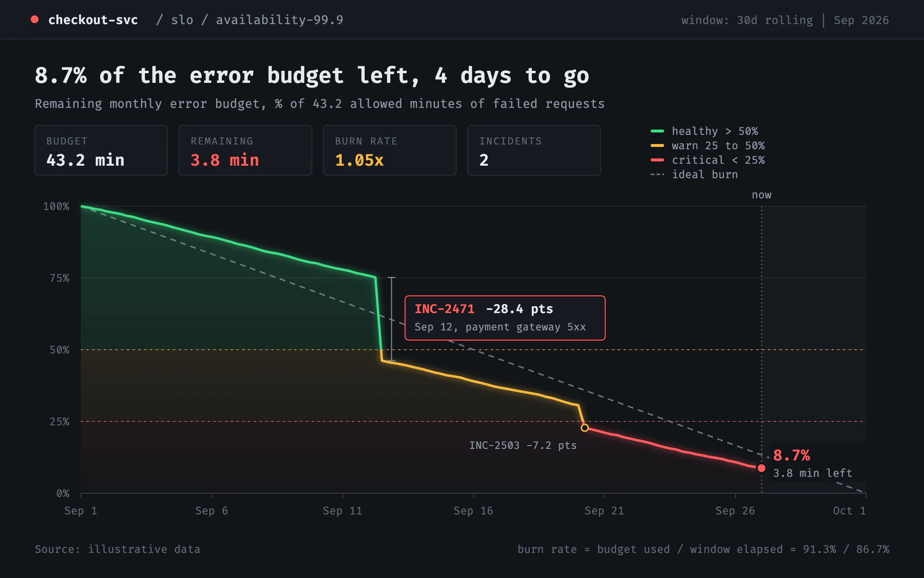Click the dashed ideal burn legend marker

[657, 174]
